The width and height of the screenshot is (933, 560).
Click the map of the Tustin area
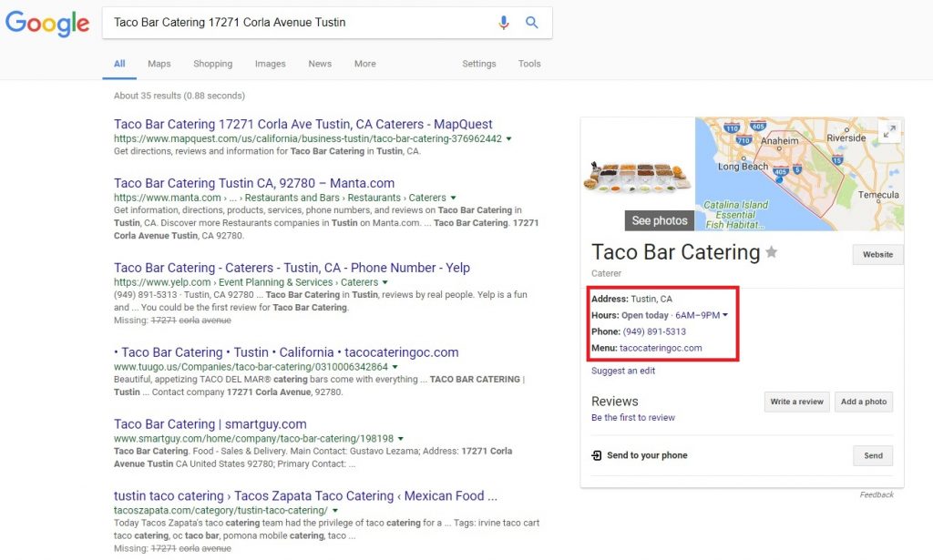[x=799, y=174]
